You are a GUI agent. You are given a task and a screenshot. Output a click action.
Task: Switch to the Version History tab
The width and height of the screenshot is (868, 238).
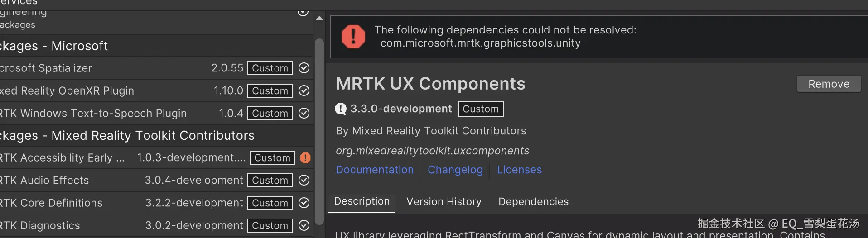[x=444, y=202]
